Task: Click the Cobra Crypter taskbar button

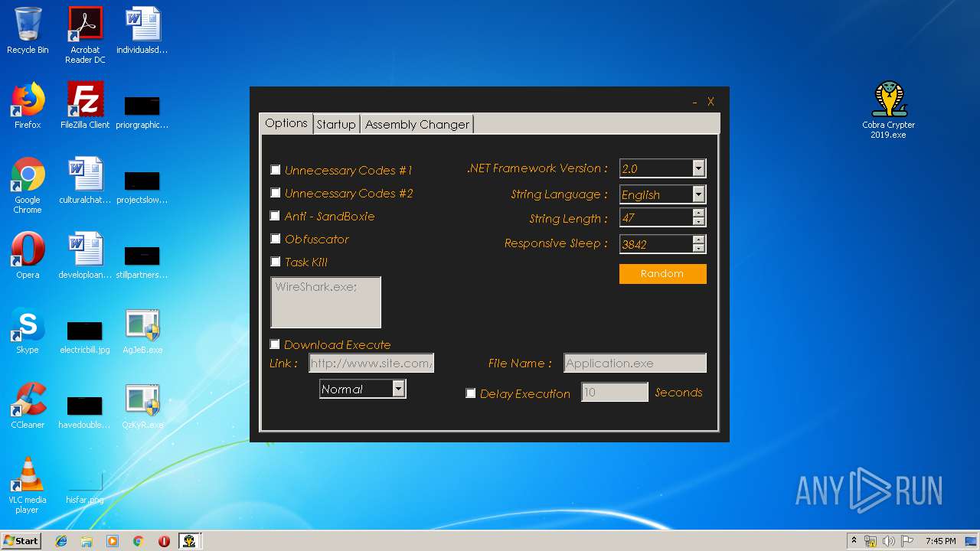Action: coord(189,541)
